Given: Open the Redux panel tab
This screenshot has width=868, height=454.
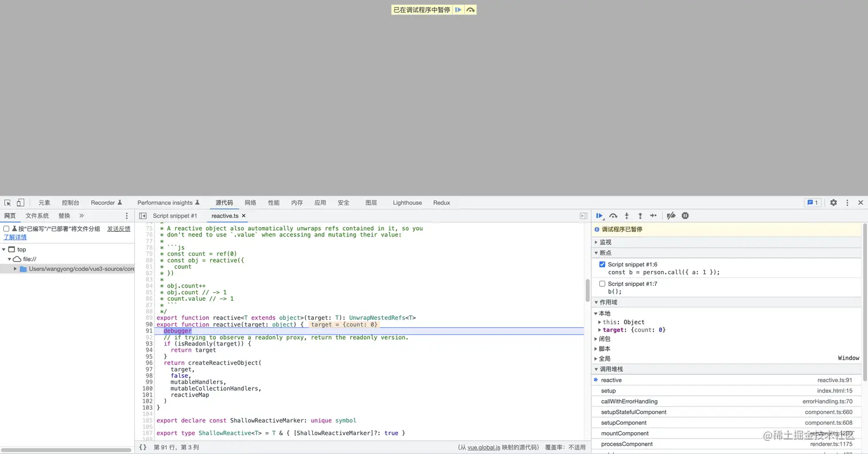Looking at the screenshot, I should coord(441,203).
